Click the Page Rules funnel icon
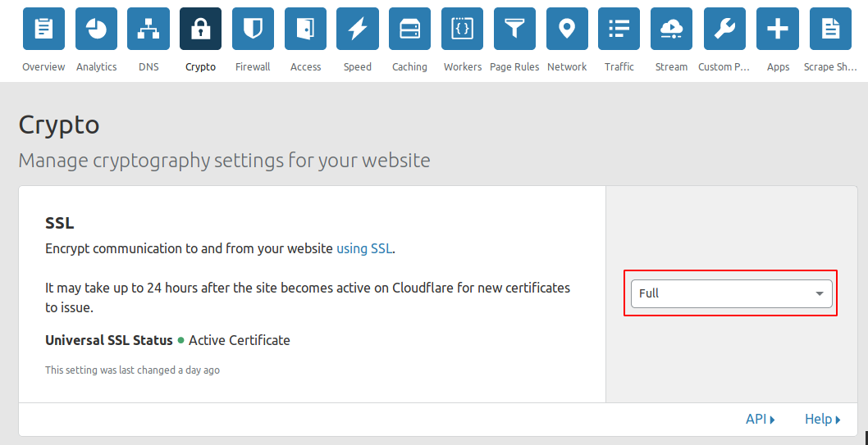868x445 pixels. point(514,30)
